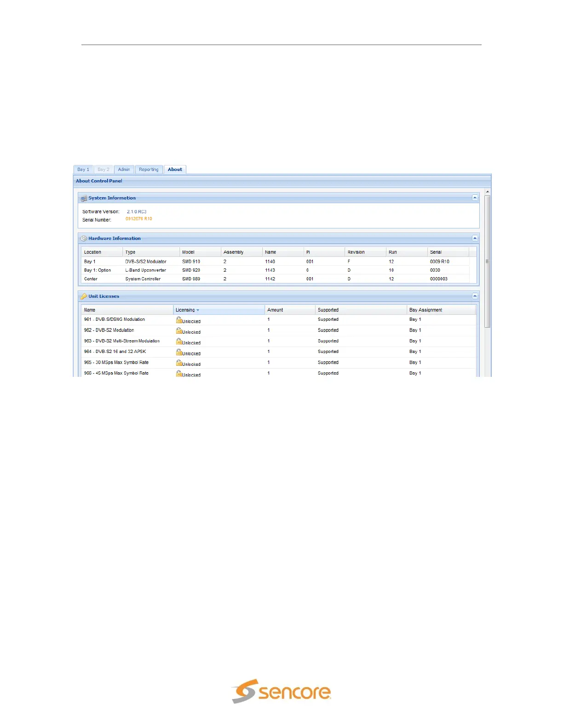Click the hardware Serial column header
The height and width of the screenshot is (728, 563).
448,252
